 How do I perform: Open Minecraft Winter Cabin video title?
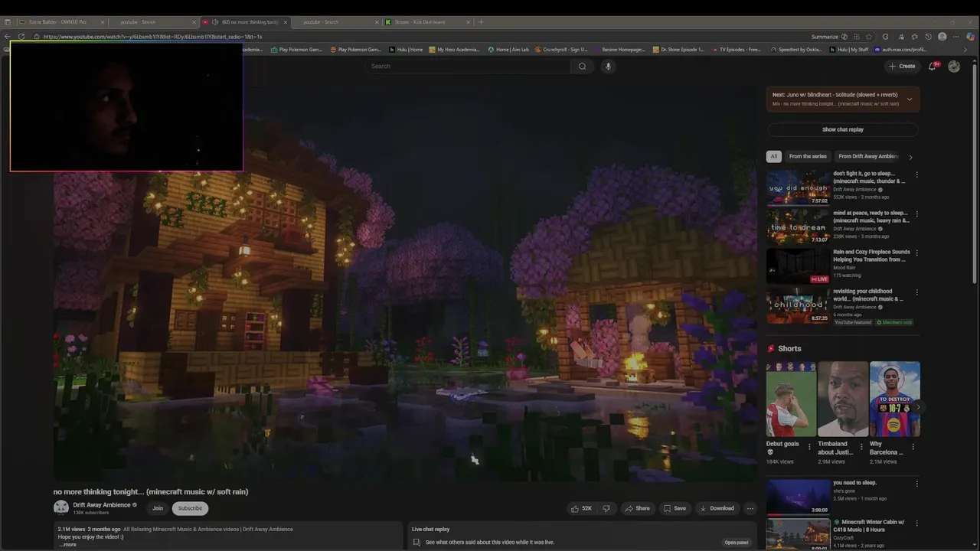click(x=868, y=526)
